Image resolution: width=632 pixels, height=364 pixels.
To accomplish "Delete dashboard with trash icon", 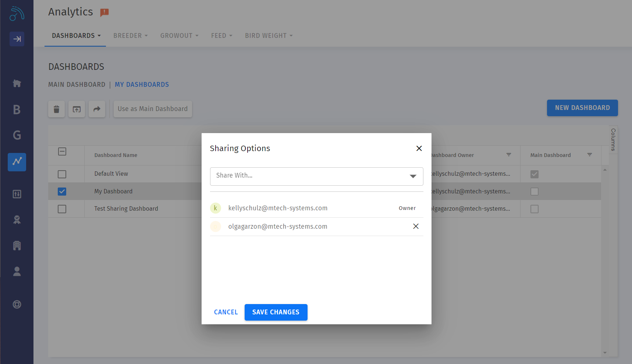I will coord(57,109).
